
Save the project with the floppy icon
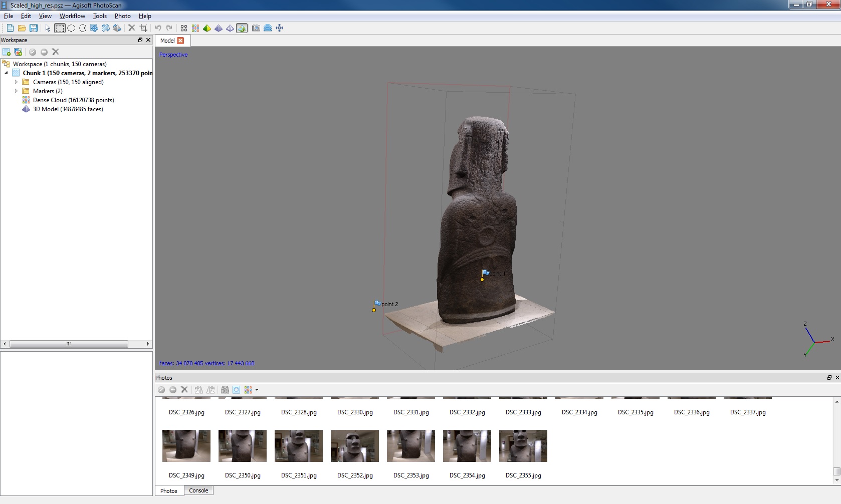34,28
